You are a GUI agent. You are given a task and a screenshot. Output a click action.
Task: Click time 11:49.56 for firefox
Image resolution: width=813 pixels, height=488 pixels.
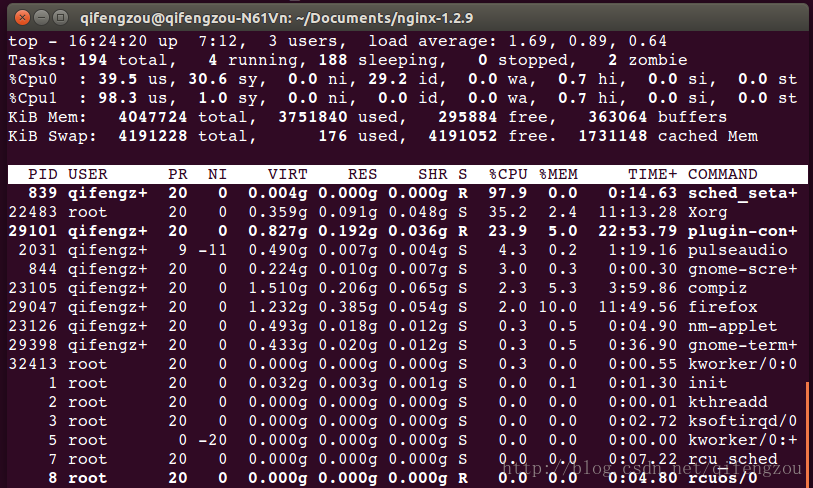637,307
